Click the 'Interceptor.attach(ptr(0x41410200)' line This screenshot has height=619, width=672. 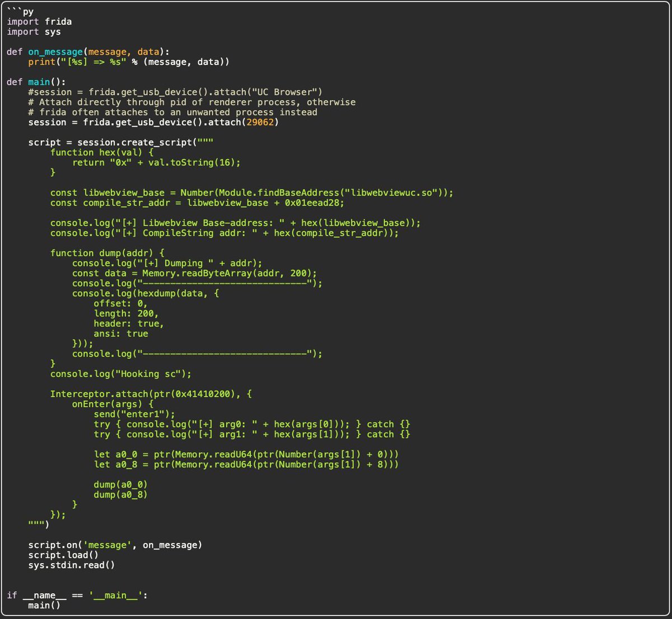pyautogui.click(x=151, y=394)
